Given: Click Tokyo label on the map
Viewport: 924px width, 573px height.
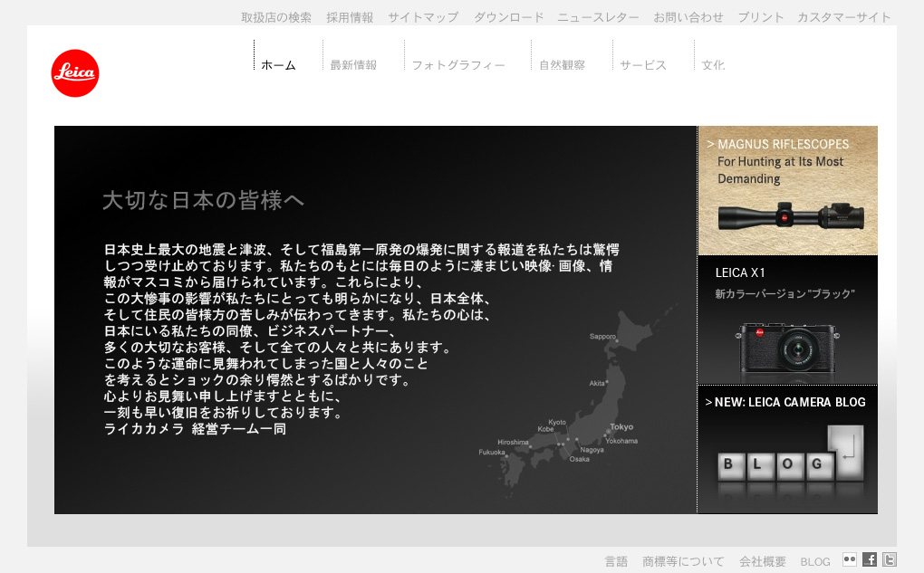Looking at the screenshot, I should (x=621, y=427).
